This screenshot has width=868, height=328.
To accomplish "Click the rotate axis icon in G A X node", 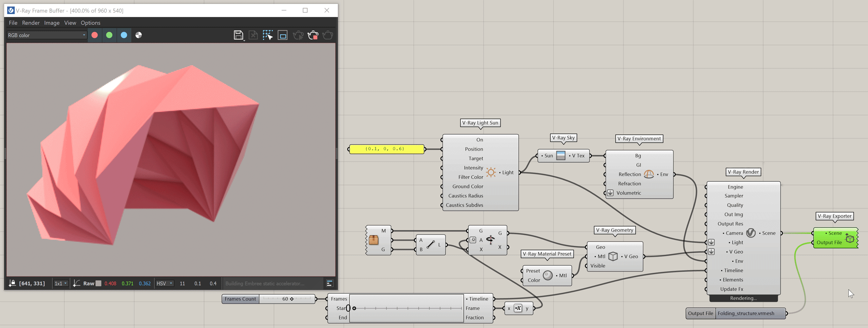I will (491, 240).
